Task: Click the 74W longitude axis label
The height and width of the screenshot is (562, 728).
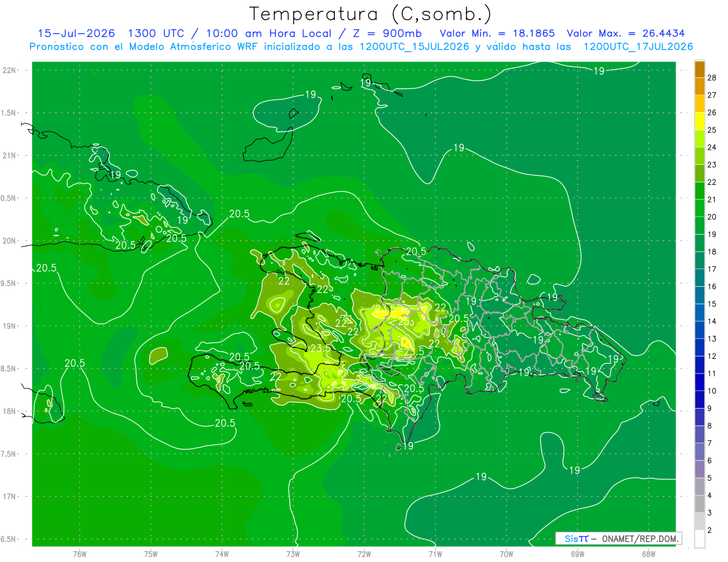Action: pyautogui.click(x=221, y=554)
